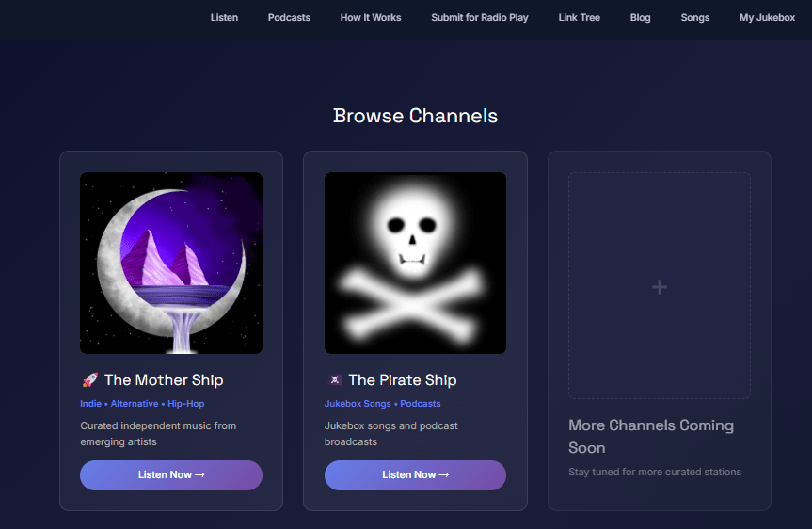The image size is (812, 529).
Task: Click the Jukebox Songs • Podcasts tags
Action: (x=383, y=404)
